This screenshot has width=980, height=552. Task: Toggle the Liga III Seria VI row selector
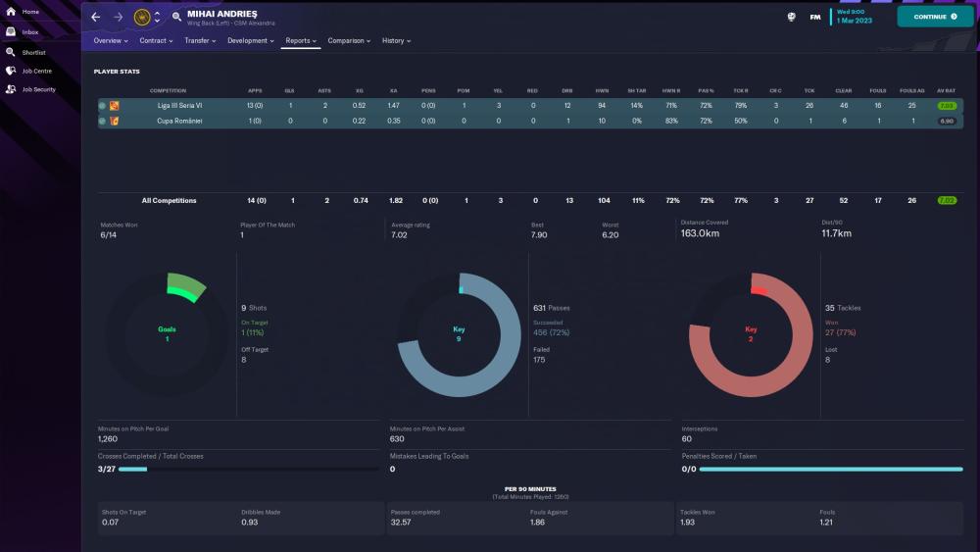tap(102, 105)
